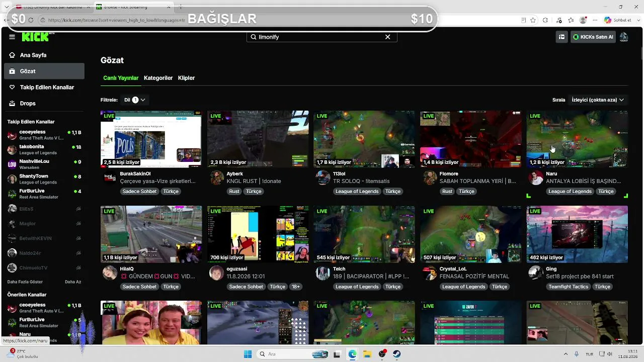Switch to Canlı Yayınlar tab
The image size is (644, 362).
(121, 78)
